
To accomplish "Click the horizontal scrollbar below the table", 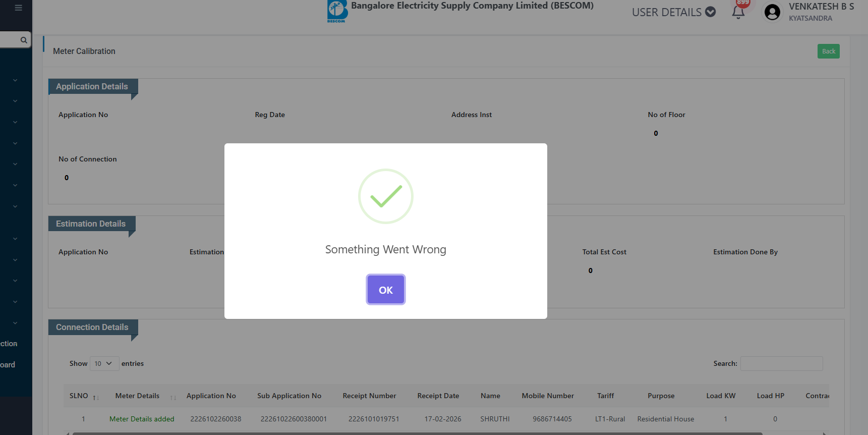I will [417, 433].
